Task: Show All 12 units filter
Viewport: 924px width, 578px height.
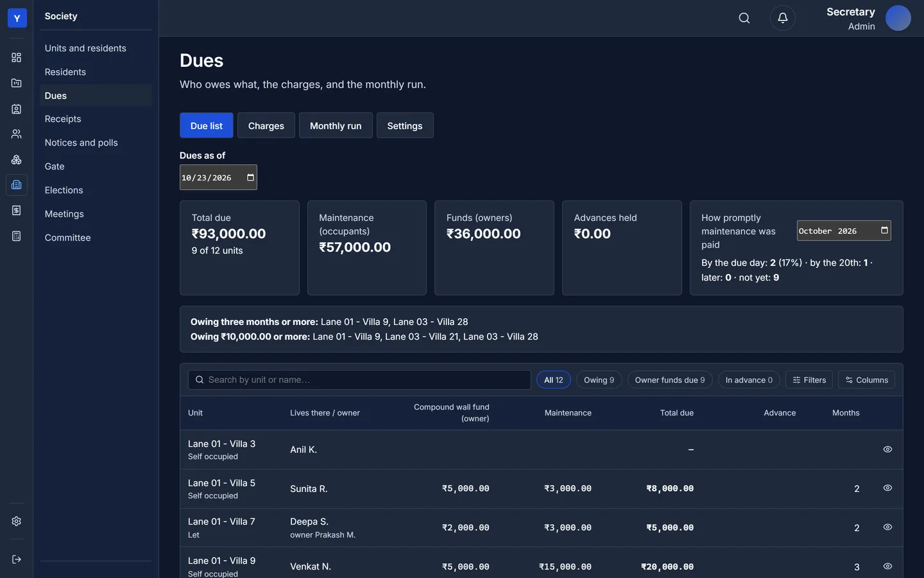Action: pyautogui.click(x=554, y=380)
